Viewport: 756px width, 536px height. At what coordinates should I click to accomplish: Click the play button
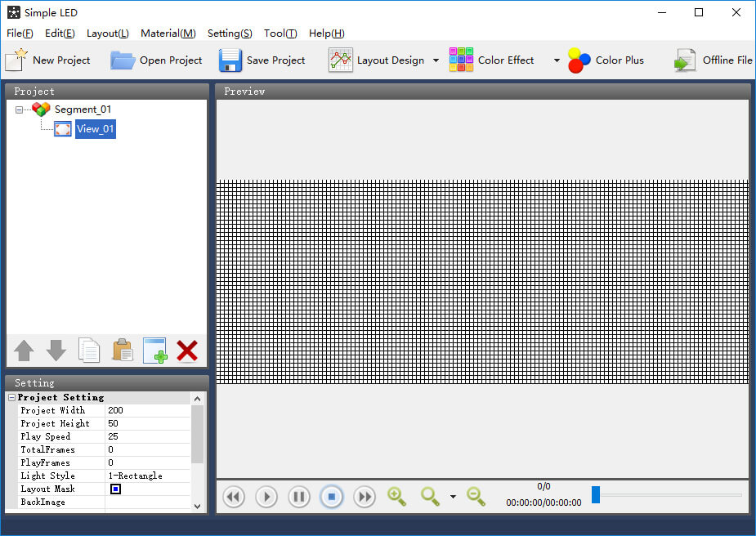(266, 497)
